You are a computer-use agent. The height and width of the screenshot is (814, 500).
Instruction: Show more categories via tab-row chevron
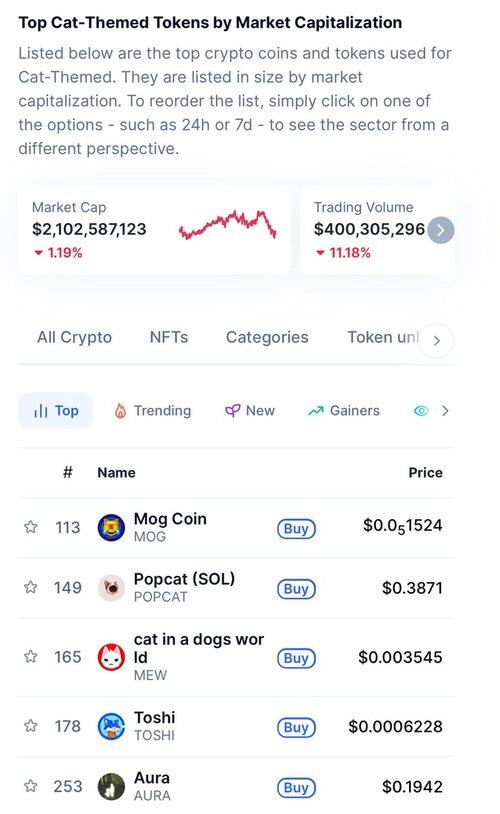click(x=437, y=341)
